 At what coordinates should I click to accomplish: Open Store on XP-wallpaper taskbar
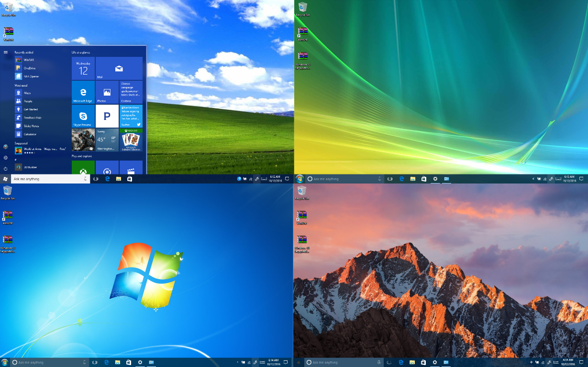130,179
